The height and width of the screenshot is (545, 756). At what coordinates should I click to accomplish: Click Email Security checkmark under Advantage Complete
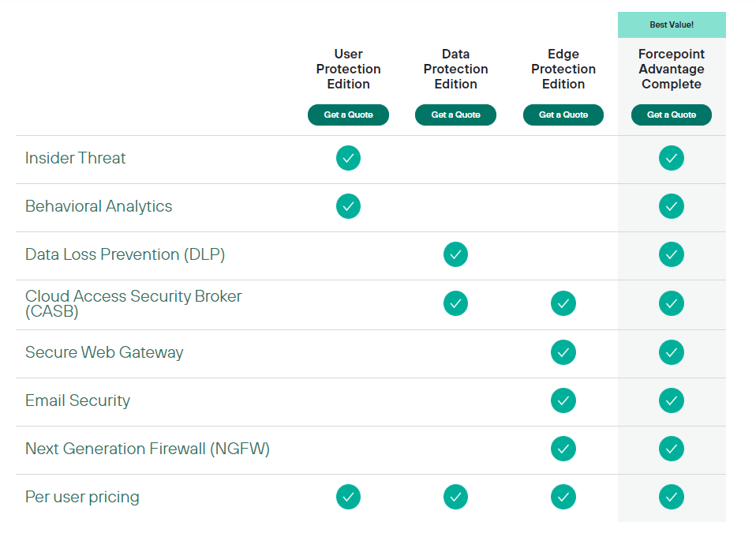click(671, 400)
